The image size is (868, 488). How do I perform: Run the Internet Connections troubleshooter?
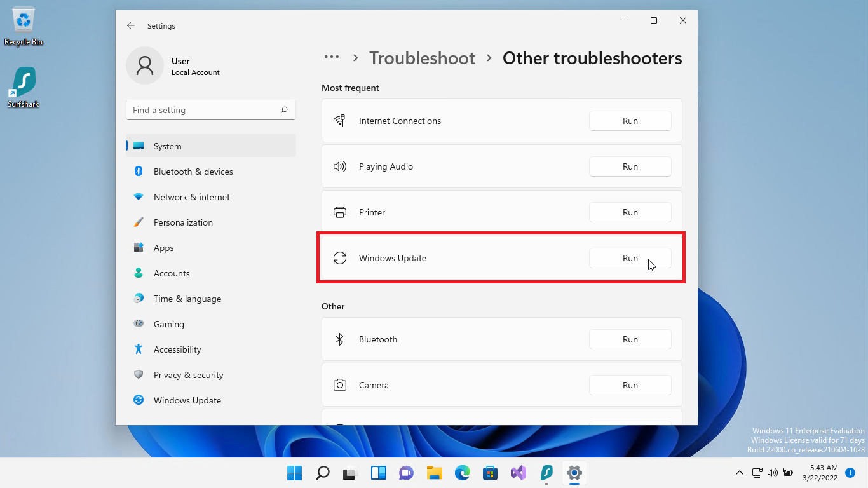tap(630, 121)
